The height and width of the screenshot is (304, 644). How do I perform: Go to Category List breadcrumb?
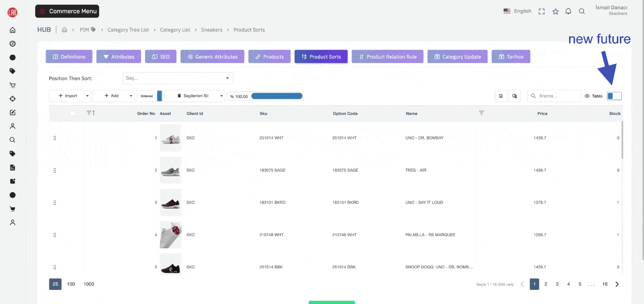coord(175,30)
